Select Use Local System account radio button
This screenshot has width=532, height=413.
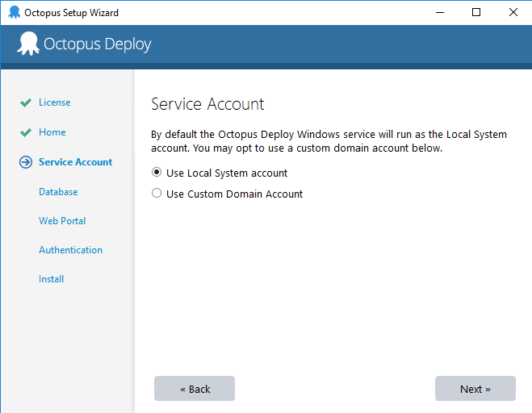[157, 173]
